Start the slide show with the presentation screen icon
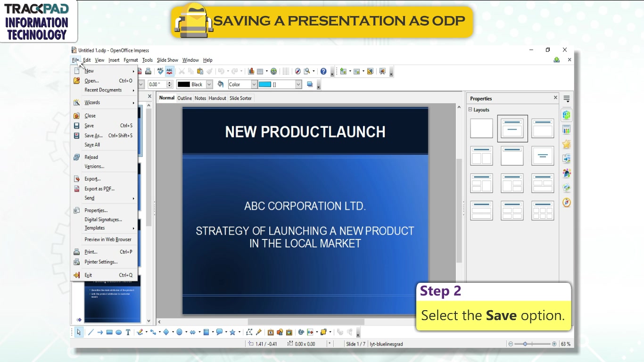 point(382,71)
